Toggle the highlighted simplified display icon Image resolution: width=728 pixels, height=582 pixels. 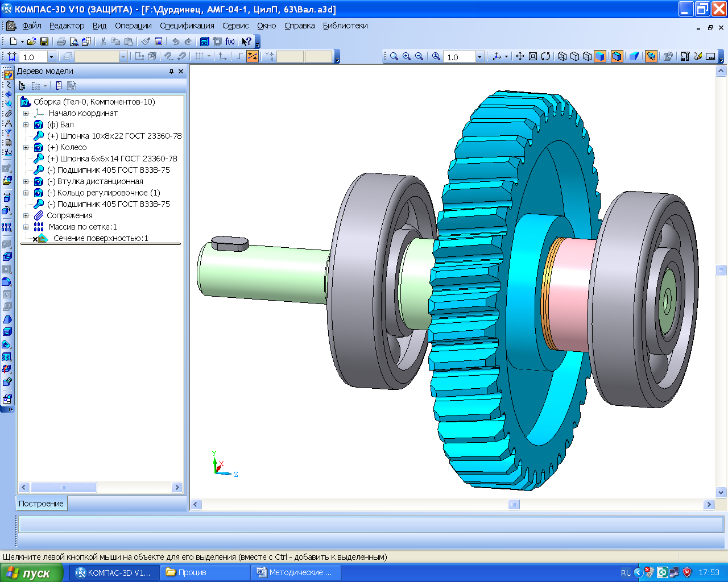(x=651, y=56)
